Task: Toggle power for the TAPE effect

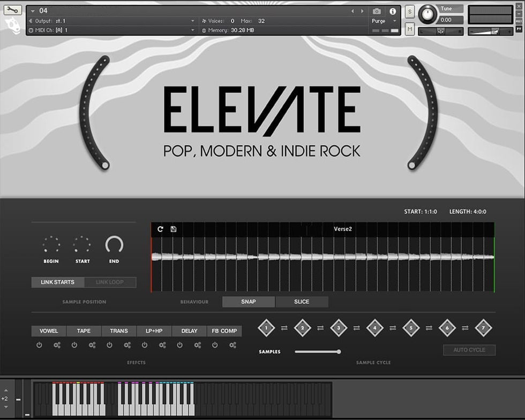Action: pyautogui.click(x=74, y=345)
